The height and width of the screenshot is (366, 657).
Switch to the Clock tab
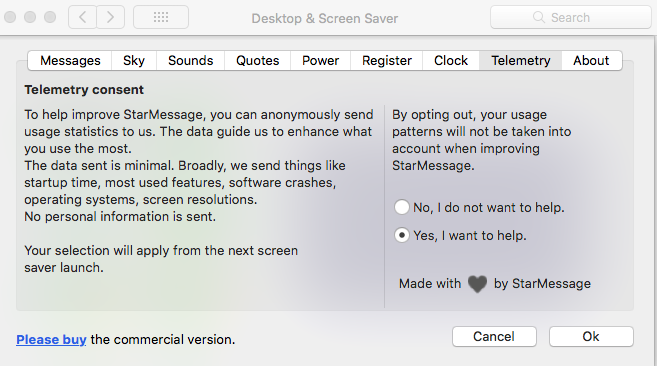click(451, 61)
